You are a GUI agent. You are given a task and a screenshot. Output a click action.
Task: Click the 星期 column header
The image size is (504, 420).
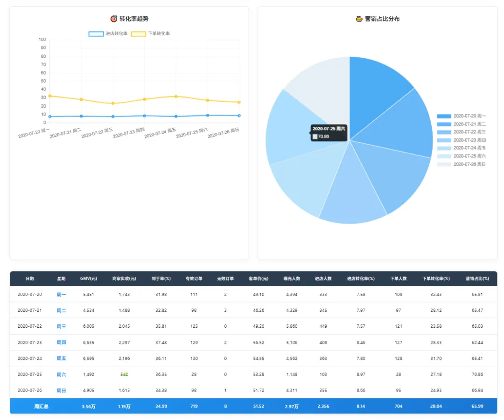[x=61, y=279]
